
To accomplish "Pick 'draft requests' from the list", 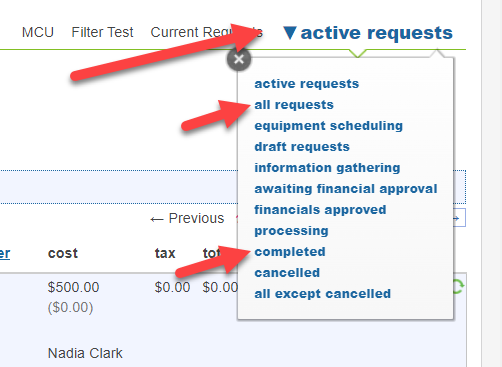I will [x=302, y=147].
